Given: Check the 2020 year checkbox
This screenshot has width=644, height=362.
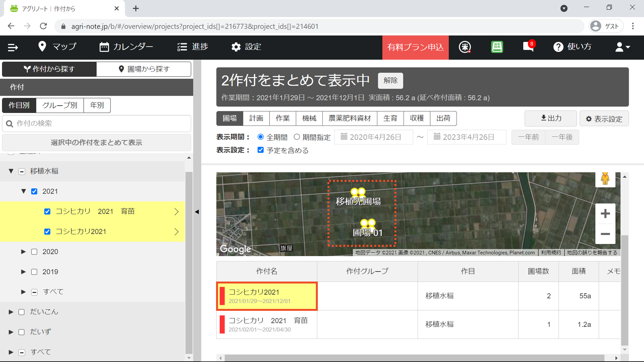Looking at the screenshot, I should [34, 252].
